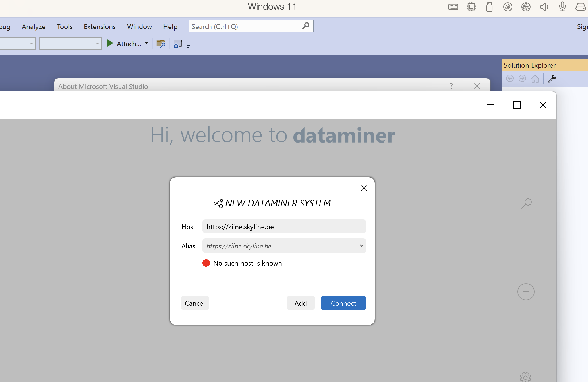588x382 pixels.
Task: Open the DataMiner search magnifier
Action: (x=526, y=203)
